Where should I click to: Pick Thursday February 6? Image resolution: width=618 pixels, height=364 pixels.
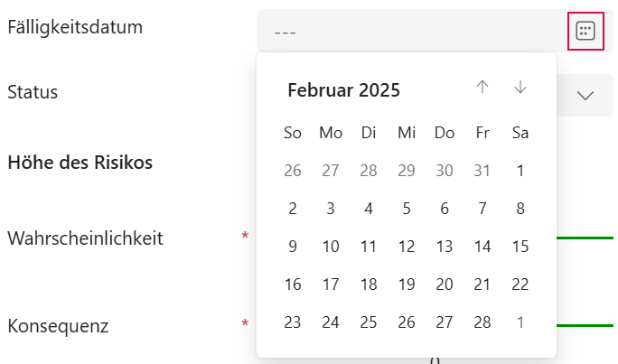(x=445, y=209)
